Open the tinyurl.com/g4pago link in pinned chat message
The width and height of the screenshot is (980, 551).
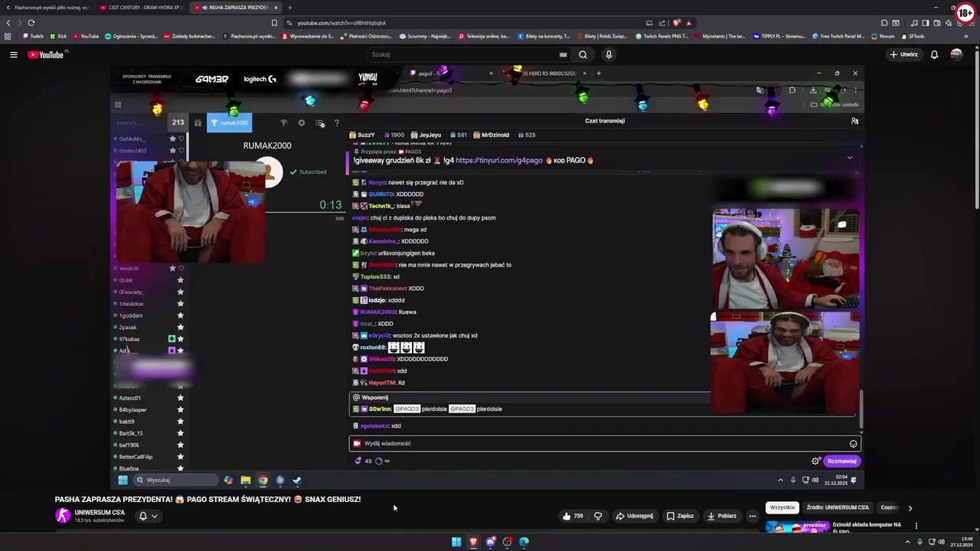[499, 160]
